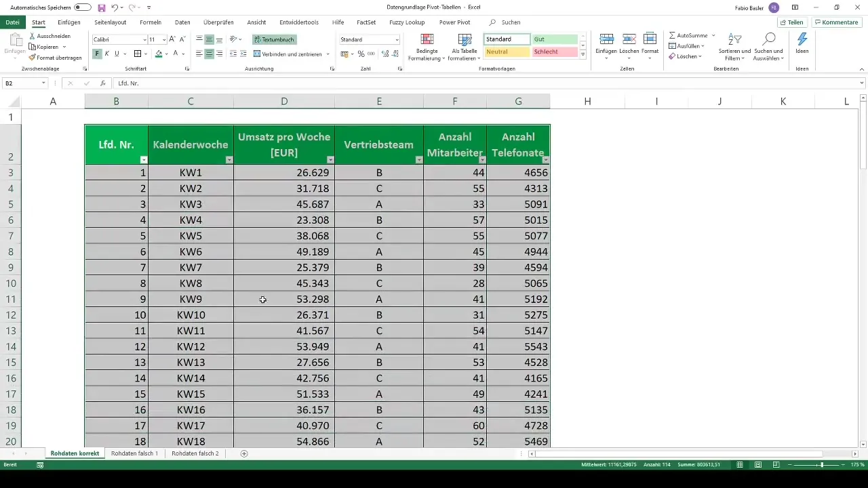The width and height of the screenshot is (868, 488).
Task: Select cell with value 53.298
Action: (284, 299)
